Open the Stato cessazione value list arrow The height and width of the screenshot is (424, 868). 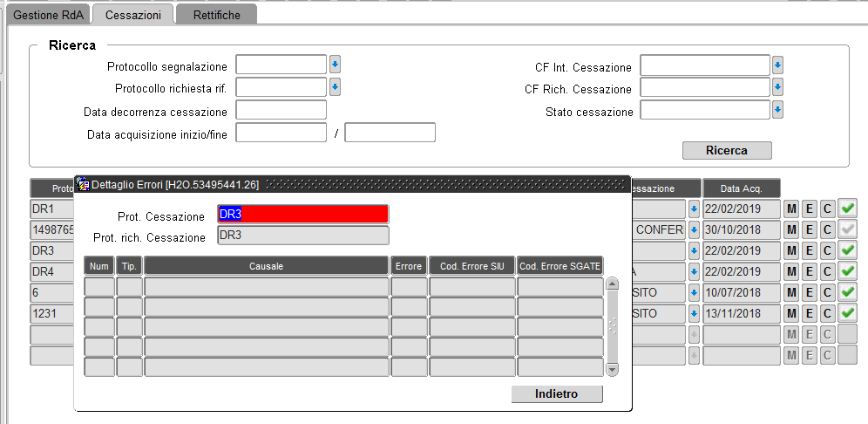[x=777, y=110]
